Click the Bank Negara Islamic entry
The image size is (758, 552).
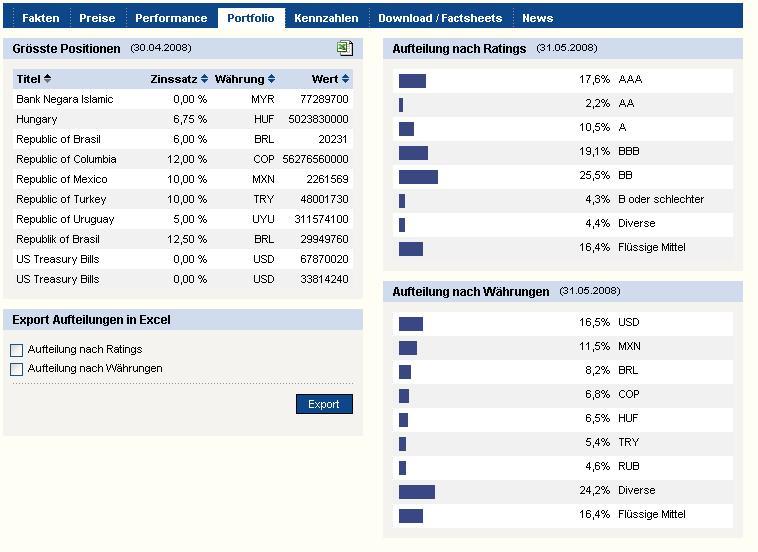point(65,99)
